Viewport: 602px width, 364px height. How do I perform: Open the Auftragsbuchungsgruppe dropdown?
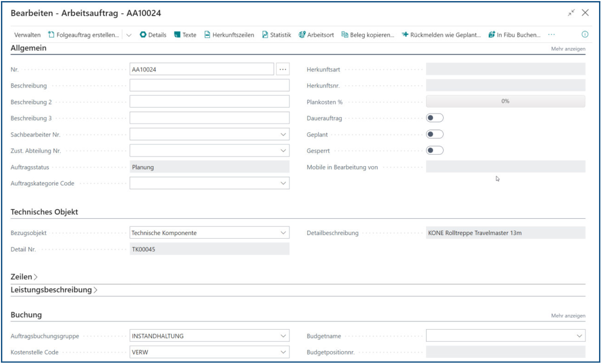283,336
